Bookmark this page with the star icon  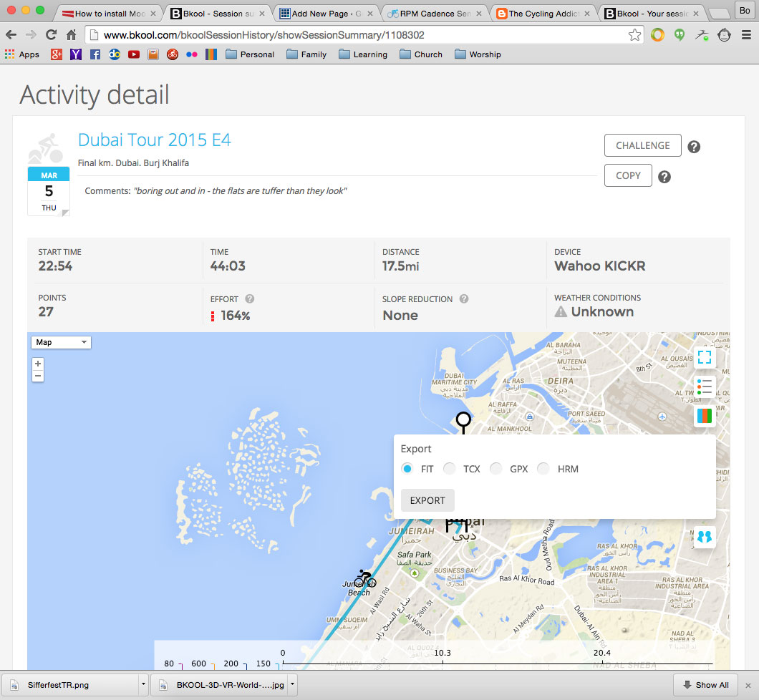(x=634, y=35)
